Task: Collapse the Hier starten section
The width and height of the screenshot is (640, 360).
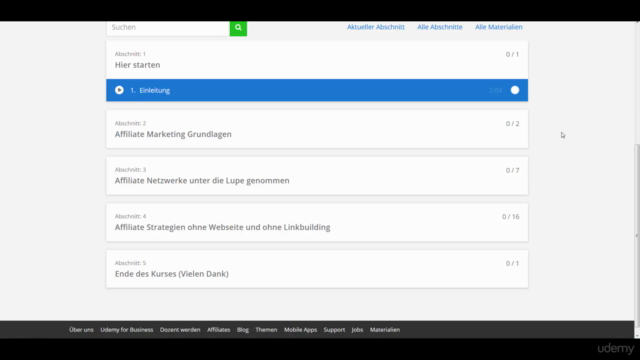Action: (x=317, y=60)
